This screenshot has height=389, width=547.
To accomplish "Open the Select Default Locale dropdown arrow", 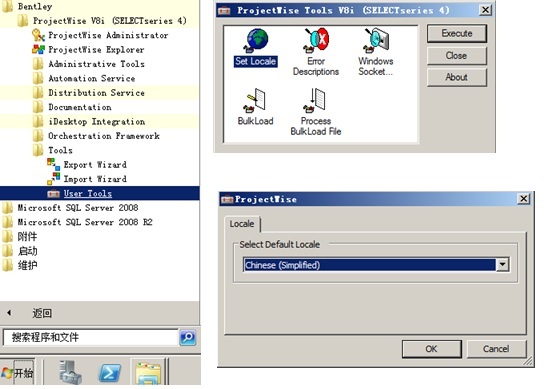I will [502, 265].
